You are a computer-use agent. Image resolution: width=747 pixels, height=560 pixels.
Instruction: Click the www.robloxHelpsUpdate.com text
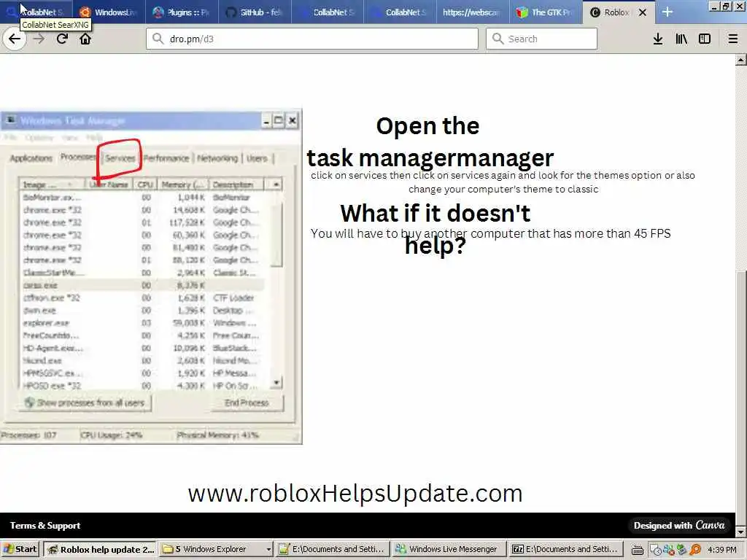coord(355,494)
